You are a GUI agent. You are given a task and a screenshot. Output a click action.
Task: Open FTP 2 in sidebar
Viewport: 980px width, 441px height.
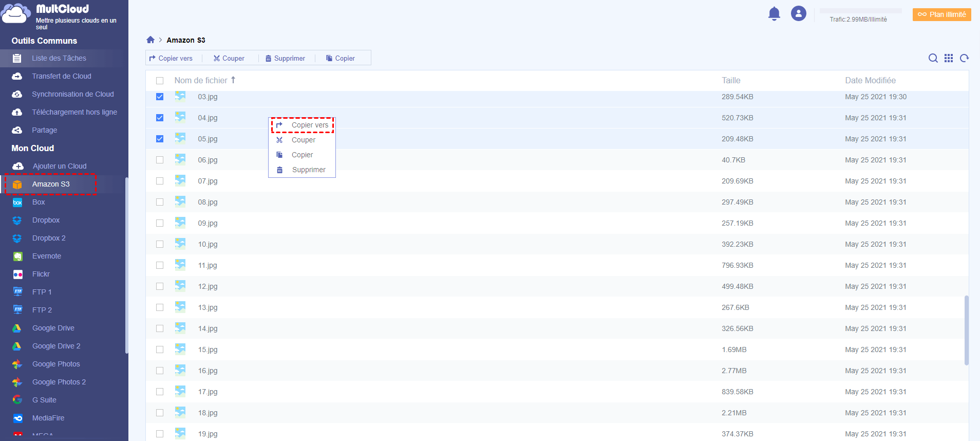pos(42,310)
